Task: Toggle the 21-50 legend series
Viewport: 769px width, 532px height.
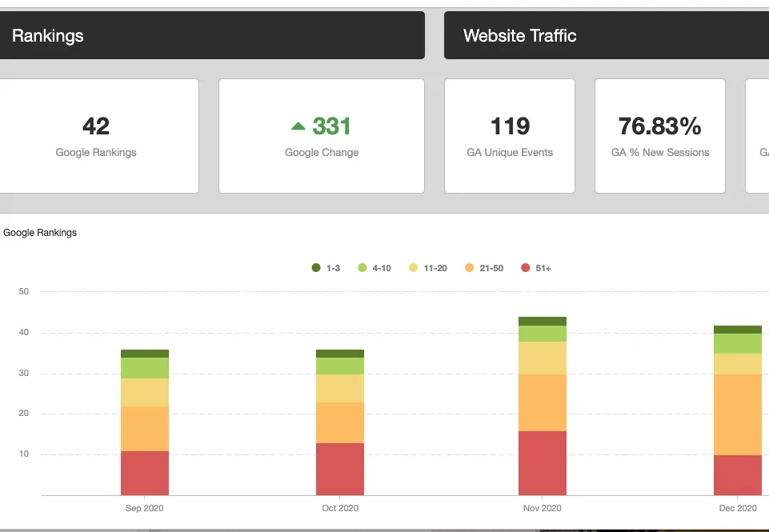Action: point(483,268)
